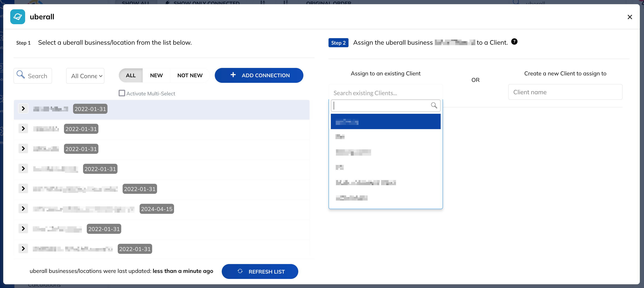Viewport: 644px width, 288px height.
Task: Expand the seventh business row
Action: point(23,229)
